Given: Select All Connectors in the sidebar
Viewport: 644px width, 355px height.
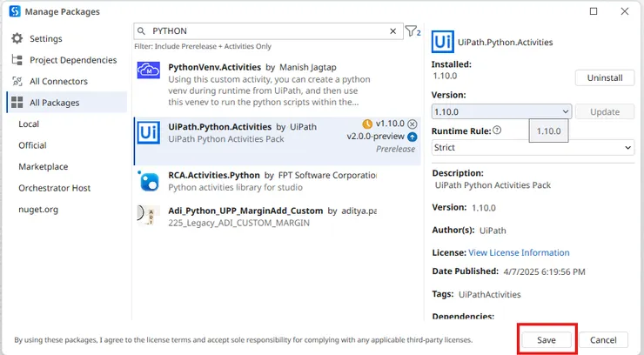Looking at the screenshot, I should (58, 82).
